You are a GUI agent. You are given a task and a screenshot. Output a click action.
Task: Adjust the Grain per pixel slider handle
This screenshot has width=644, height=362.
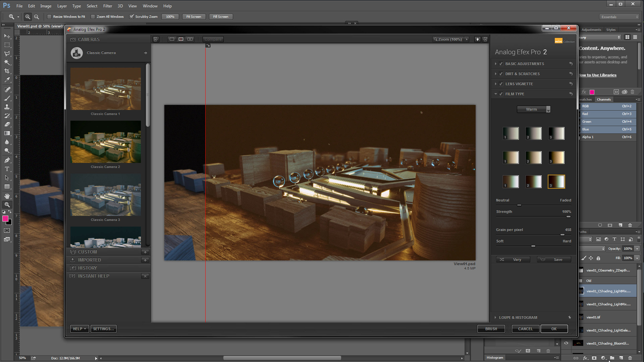pos(562,235)
